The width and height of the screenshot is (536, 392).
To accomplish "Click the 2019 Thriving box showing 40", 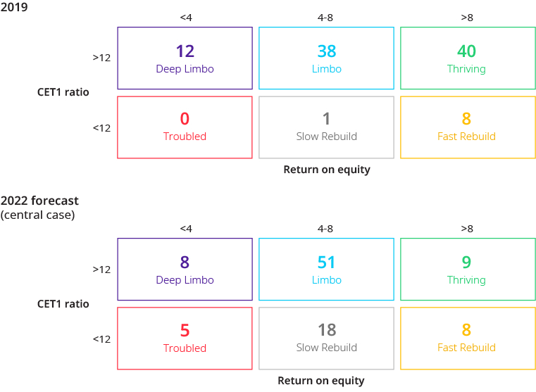I will click(x=466, y=58).
